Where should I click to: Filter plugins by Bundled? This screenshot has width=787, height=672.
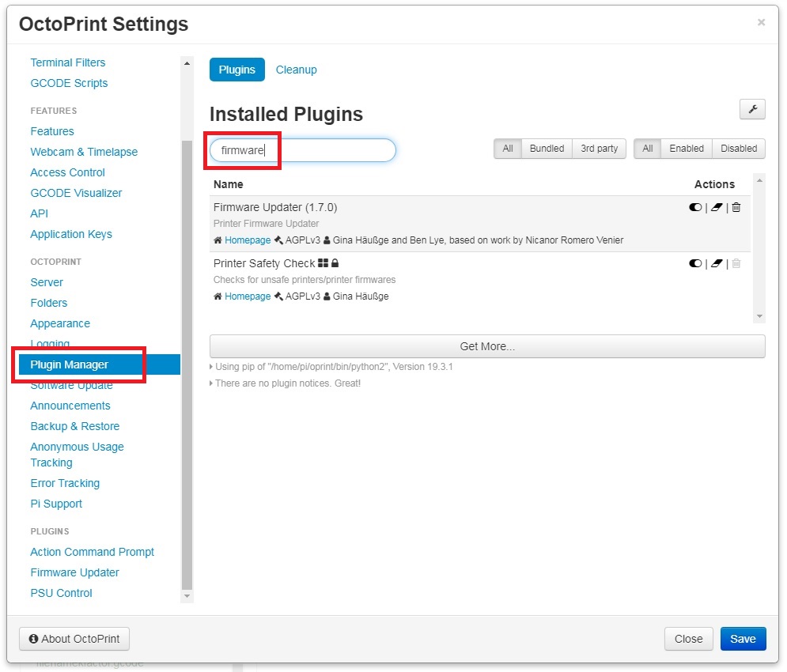click(x=547, y=149)
